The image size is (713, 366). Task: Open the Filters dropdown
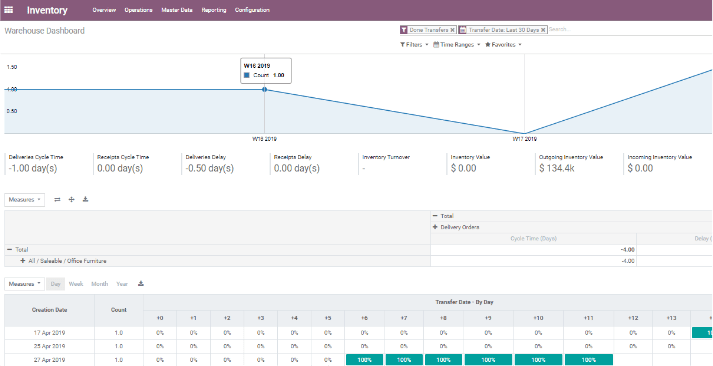pos(414,45)
